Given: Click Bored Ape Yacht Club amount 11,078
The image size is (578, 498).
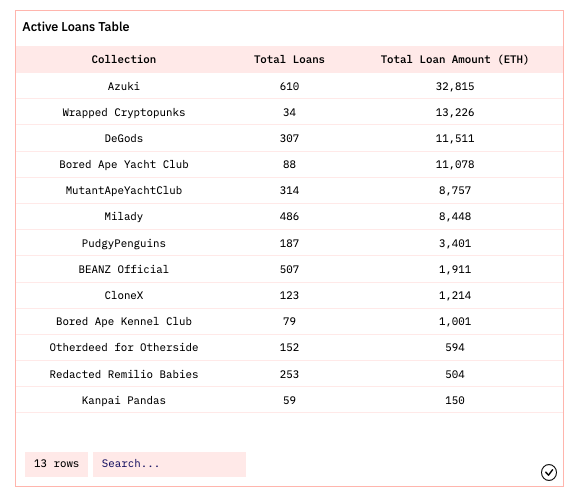Looking at the screenshot, I should coord(455,164).
